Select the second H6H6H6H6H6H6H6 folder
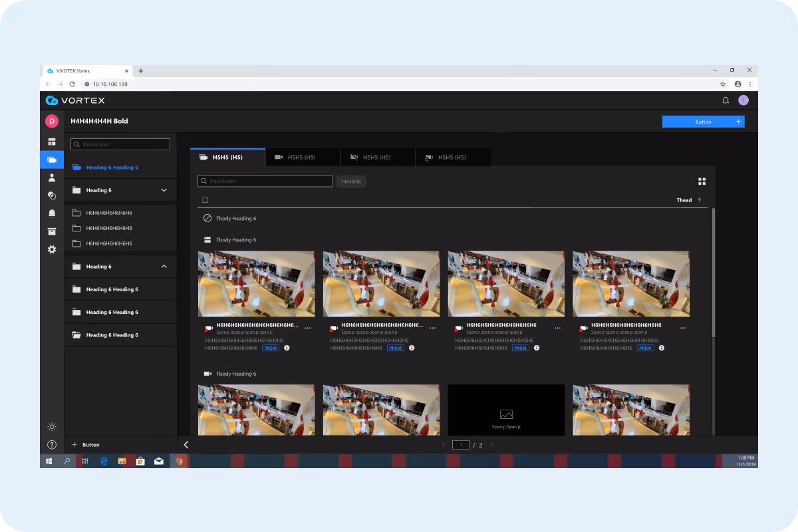The image size is (798, 532). coord(120,228)
